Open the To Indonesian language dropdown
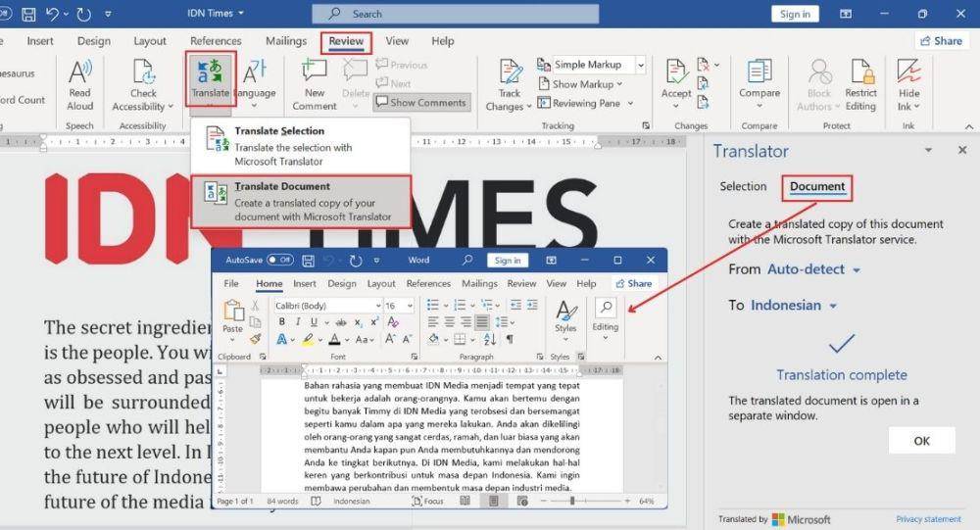 click(x=794, y=306)
